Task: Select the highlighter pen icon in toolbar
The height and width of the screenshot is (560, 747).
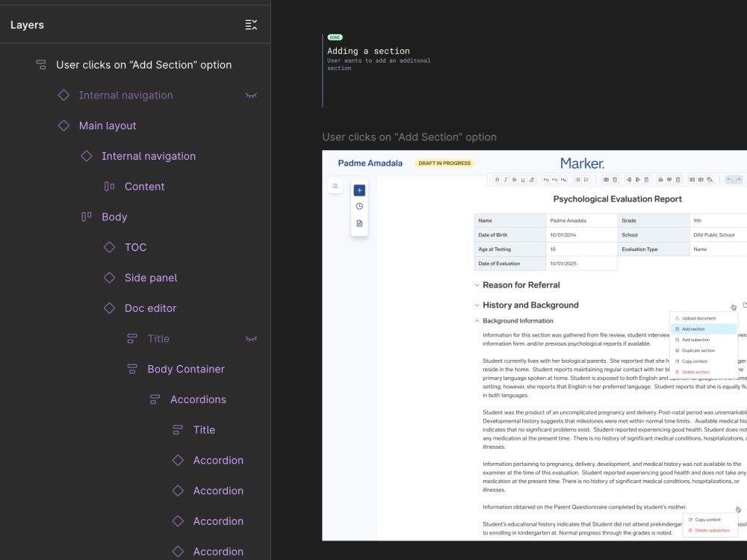Action: (x=532, y=179)
